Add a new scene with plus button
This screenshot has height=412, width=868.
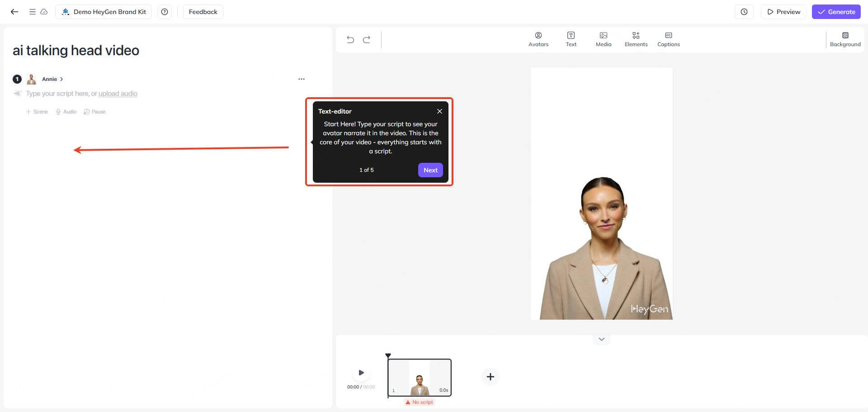[x=491, y=377]
